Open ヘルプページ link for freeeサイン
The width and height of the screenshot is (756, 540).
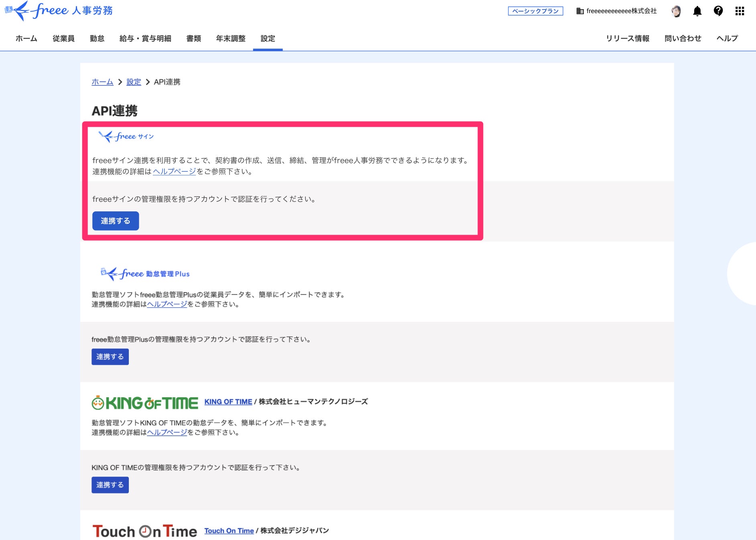coord(175,172)
